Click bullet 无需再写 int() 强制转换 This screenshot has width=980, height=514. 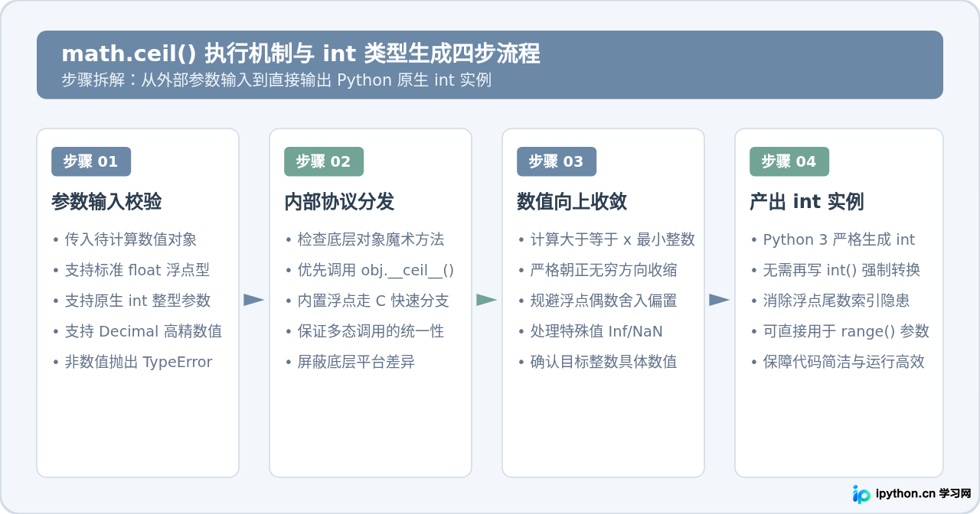pos(835,270)
